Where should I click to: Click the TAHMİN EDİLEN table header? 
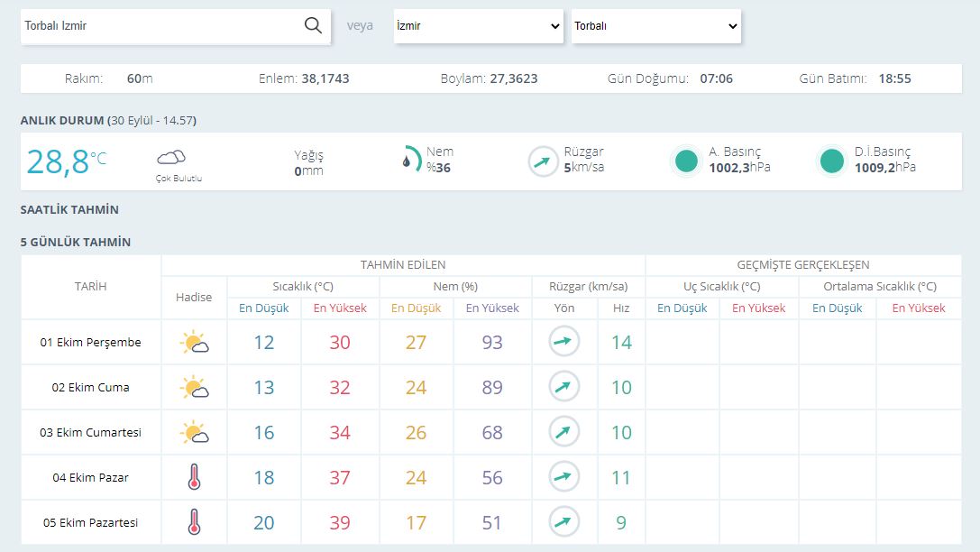(x=403, y=265)
